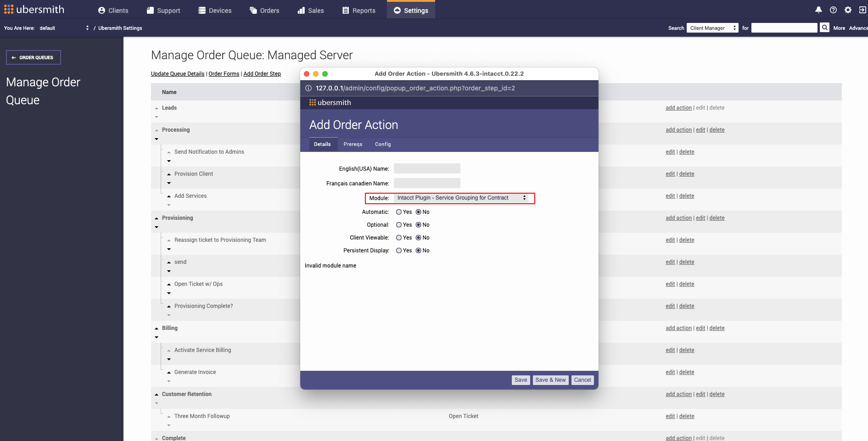
Task: Click the Add Order Step link
Action: click(x=262, y=74)
